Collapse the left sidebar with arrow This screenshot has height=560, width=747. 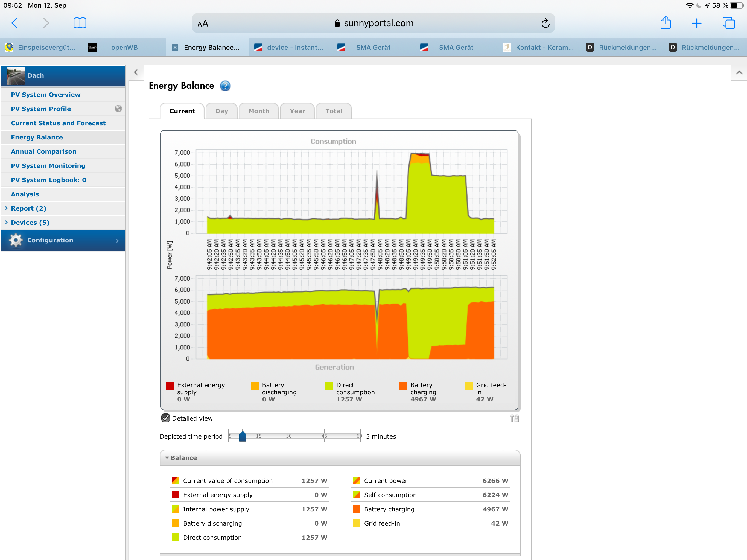[x=136, y=72]
